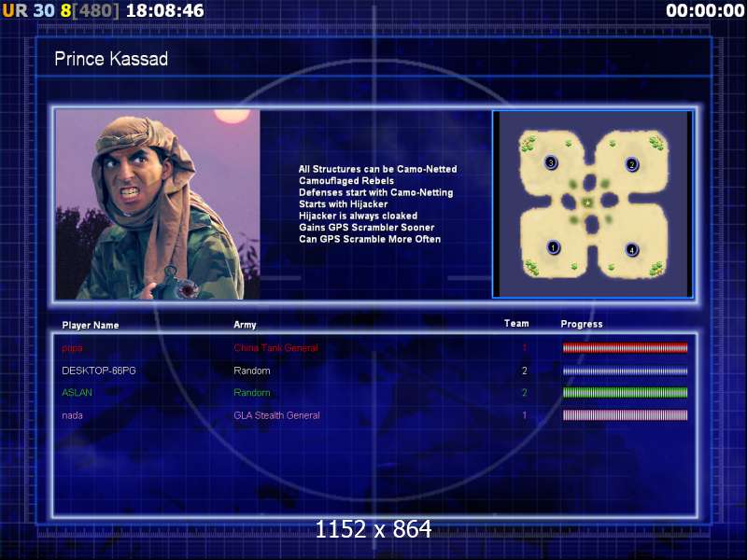Click team number in ASLAN's row
Image resolution: width=747 pixels, height=560 pixels.
(x=525, y=393)
